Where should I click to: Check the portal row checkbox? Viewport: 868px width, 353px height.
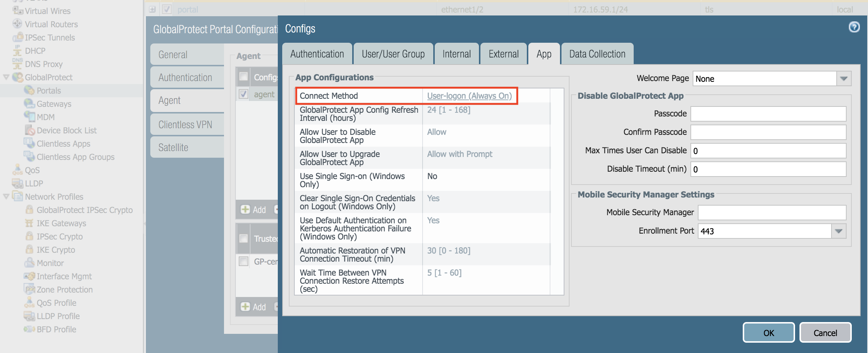pyautogui.click(x=167, y=9)
